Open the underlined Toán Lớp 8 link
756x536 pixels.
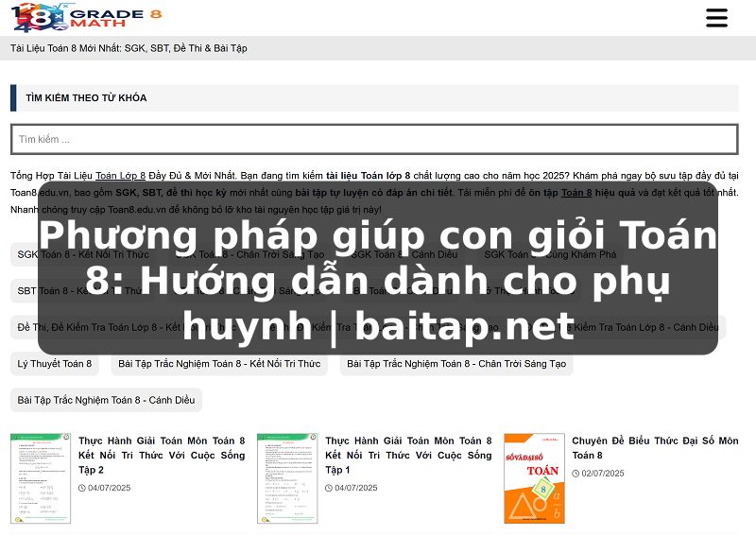pyautogui.click(x=121, y=176)
